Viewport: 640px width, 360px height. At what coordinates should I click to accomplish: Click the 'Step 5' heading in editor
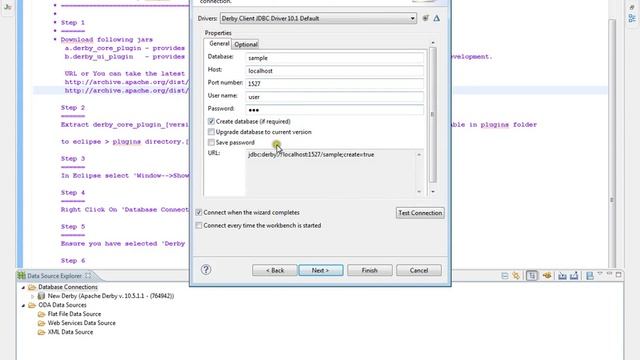73,227
